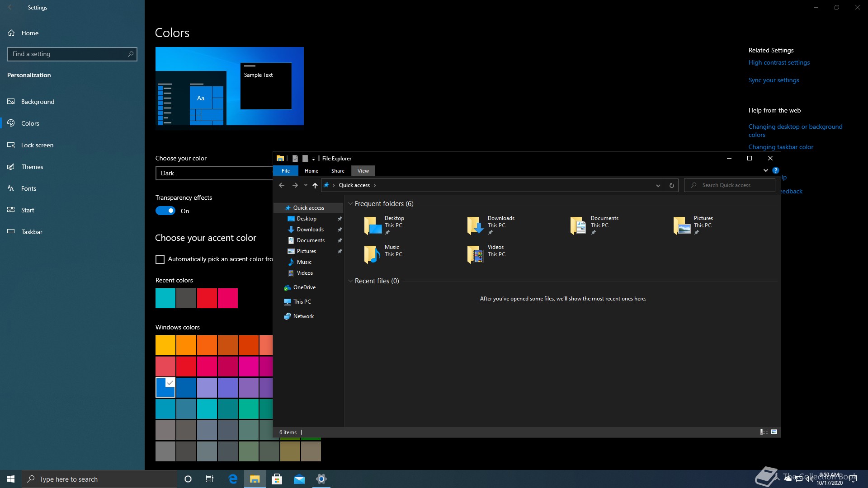868x488 pixels.
Task: Open Taskbar settings page
Action: click(x=72, y=232)
